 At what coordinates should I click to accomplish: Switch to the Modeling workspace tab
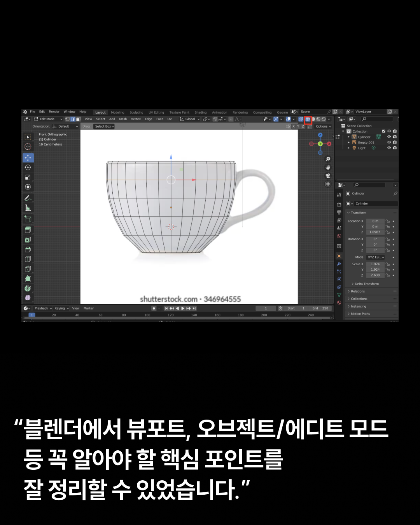(117, 112)
